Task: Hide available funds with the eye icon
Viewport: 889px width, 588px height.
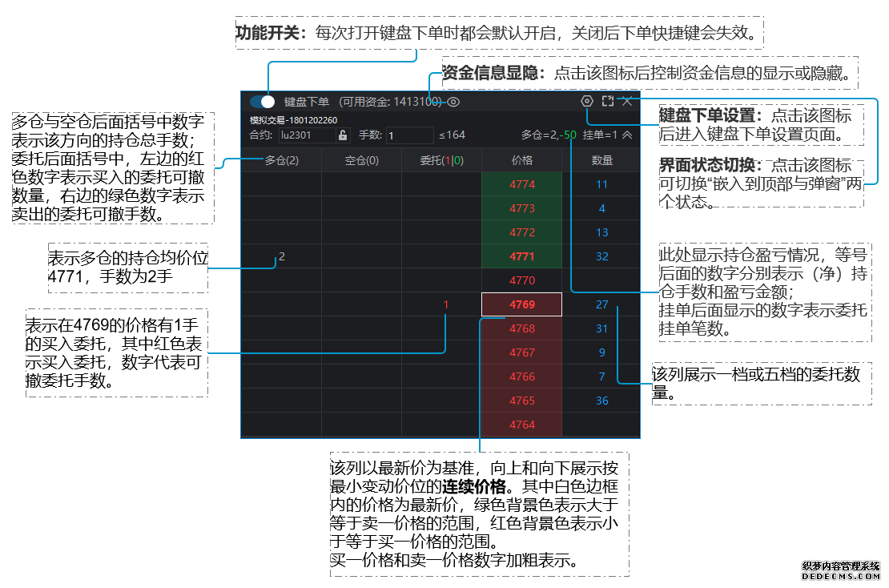Action: click(453, 102)
